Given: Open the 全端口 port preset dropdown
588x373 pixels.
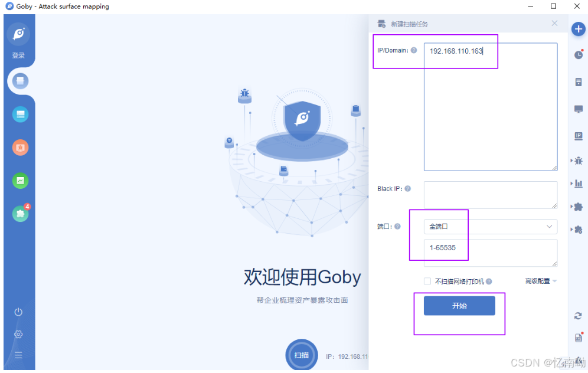Looking at the screenshot, I should [x=491, y=227].
